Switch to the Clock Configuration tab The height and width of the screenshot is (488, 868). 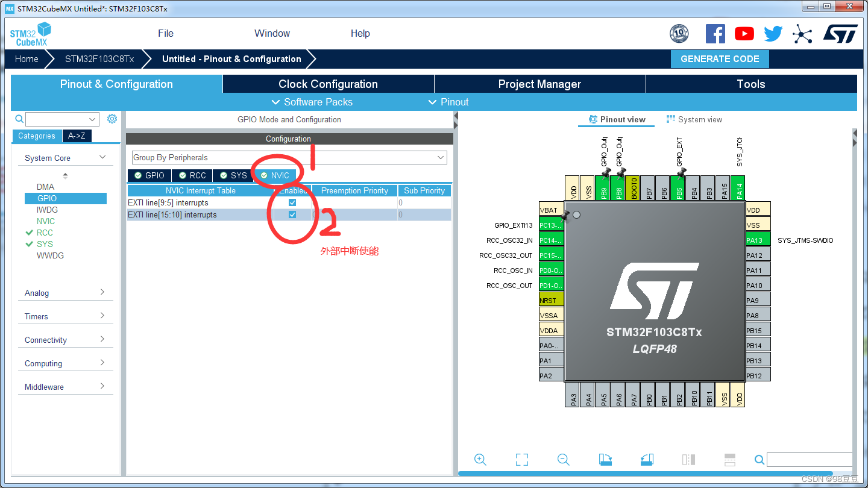328,84
